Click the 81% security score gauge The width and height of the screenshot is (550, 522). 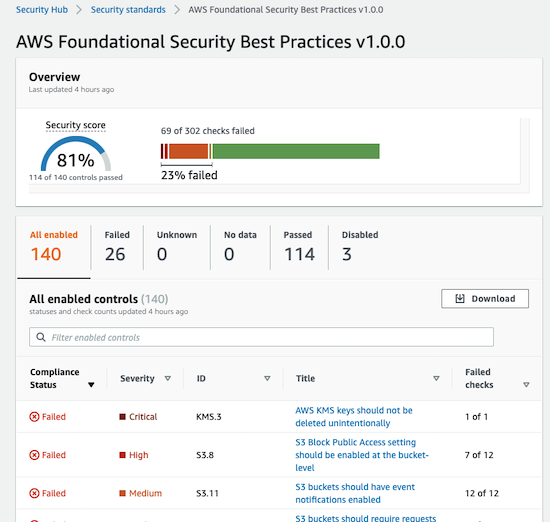coord(76,154)
